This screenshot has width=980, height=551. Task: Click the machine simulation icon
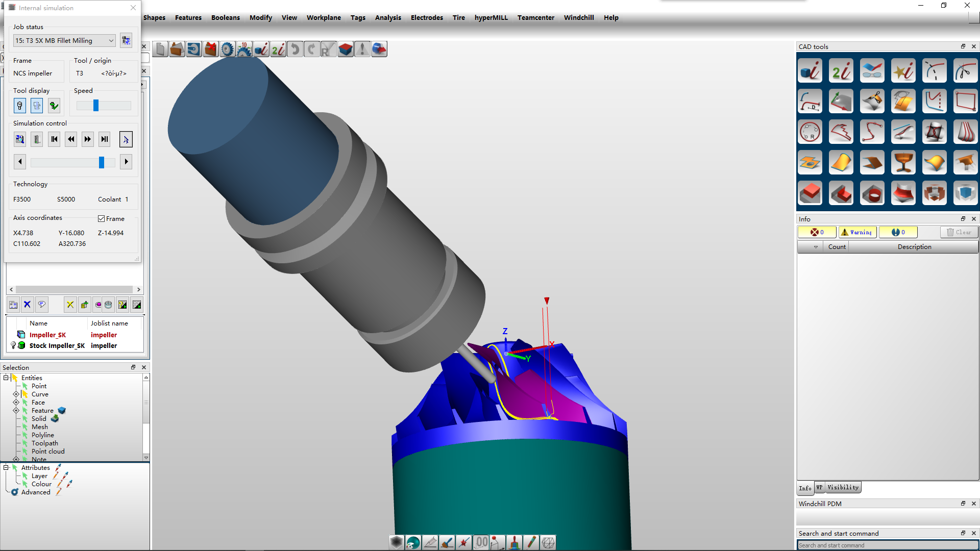(37, 139)
